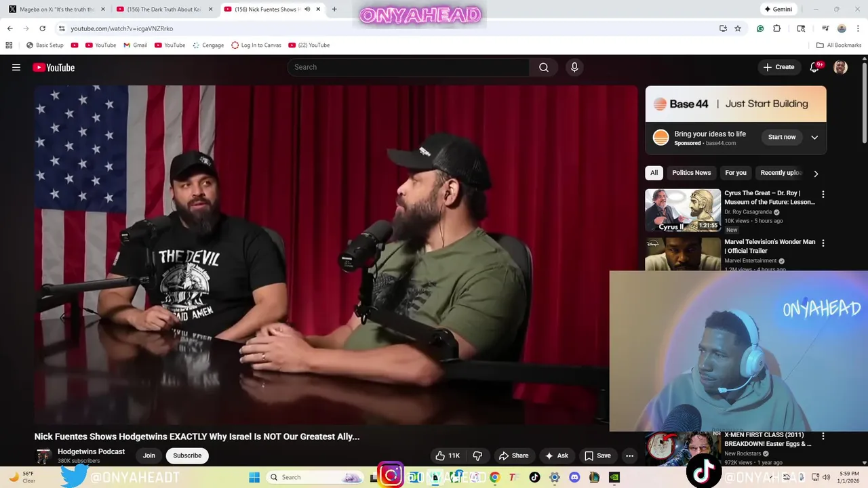Image resolution: width=868 pixels, height=488 pixels.
Task: Click Start now on Base 44 ad
Action: (x=782, y=137)
